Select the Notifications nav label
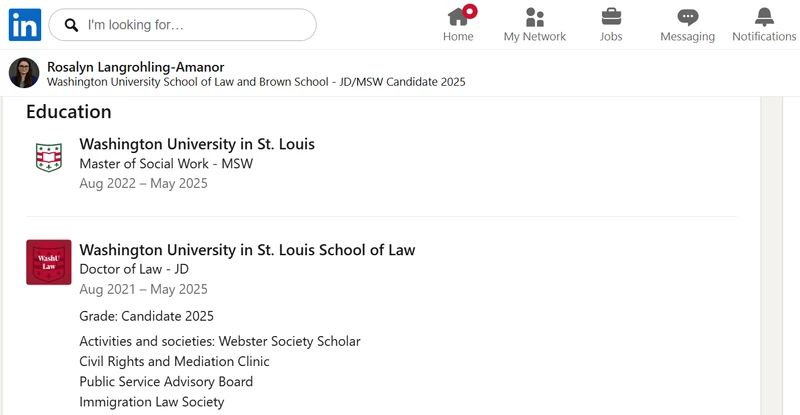The width and height of the screenshot is (800, 415). click(764, 37)
